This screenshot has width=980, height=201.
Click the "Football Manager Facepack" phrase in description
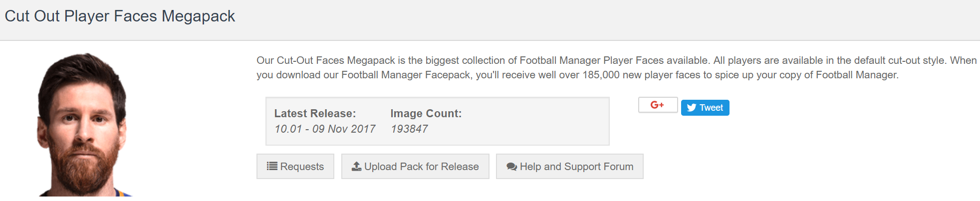pos(406,75)
